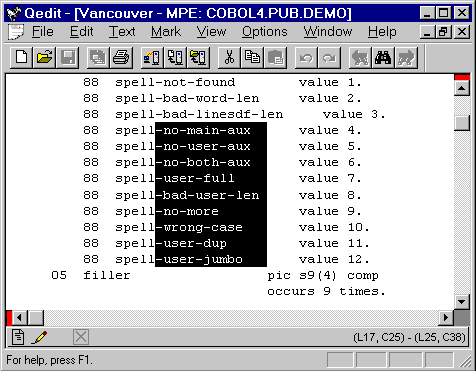Open the Window menu
The width and height of the screenshot is (476, 371).
(328, 32)
